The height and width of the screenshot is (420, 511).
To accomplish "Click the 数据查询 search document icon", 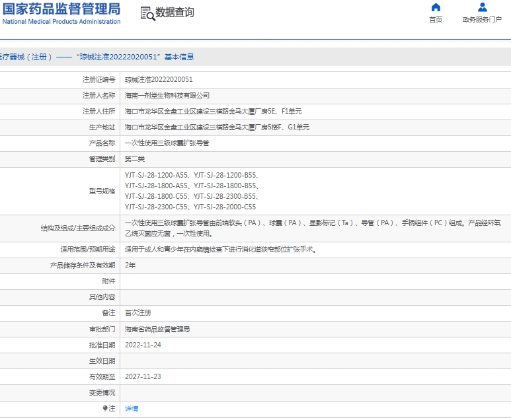I will coord(147,13).
